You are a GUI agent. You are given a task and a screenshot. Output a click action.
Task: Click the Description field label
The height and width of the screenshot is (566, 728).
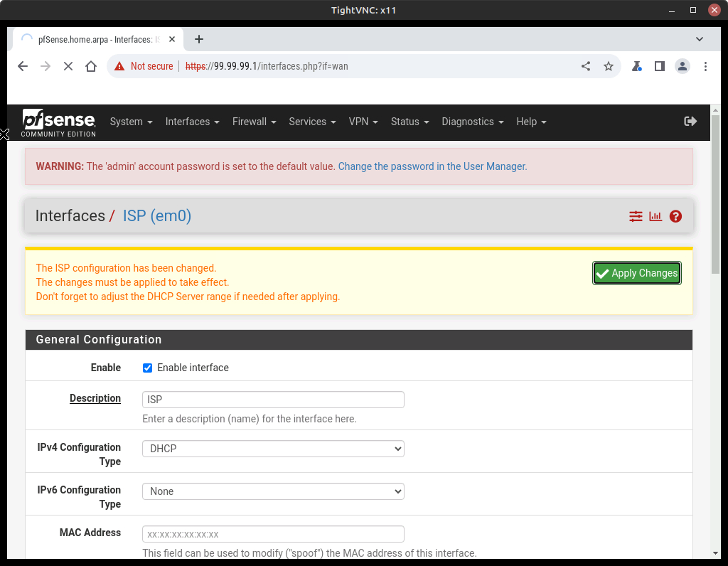point(95,398)
